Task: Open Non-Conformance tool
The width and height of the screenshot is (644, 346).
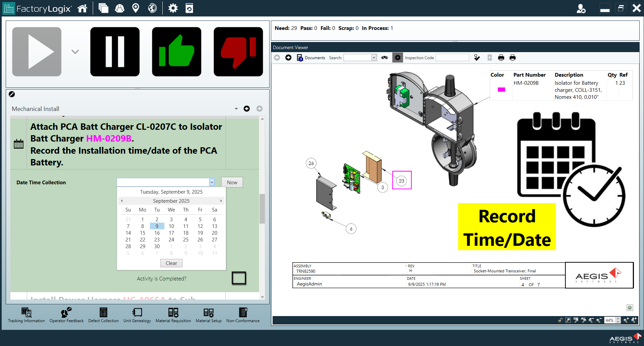Action: coord(243,315)
